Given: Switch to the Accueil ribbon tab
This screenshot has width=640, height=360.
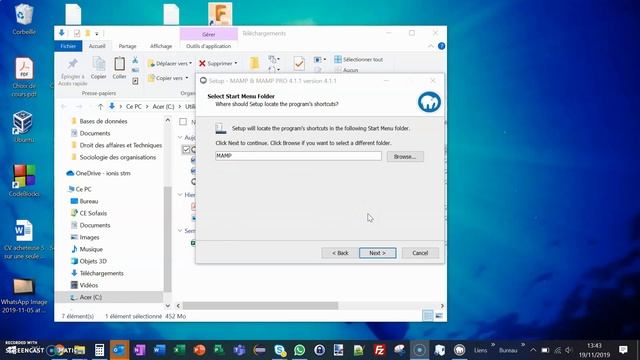Looking at the screenshot, I should point(97,46).
